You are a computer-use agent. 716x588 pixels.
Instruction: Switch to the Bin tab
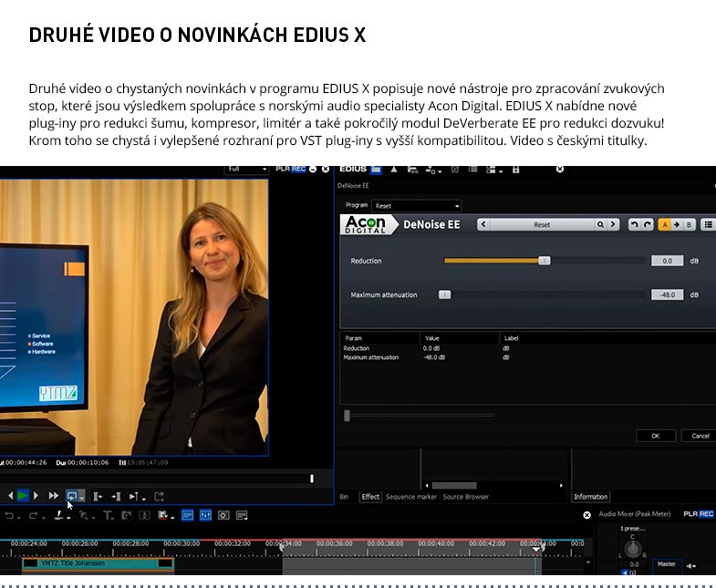(344, 497)
